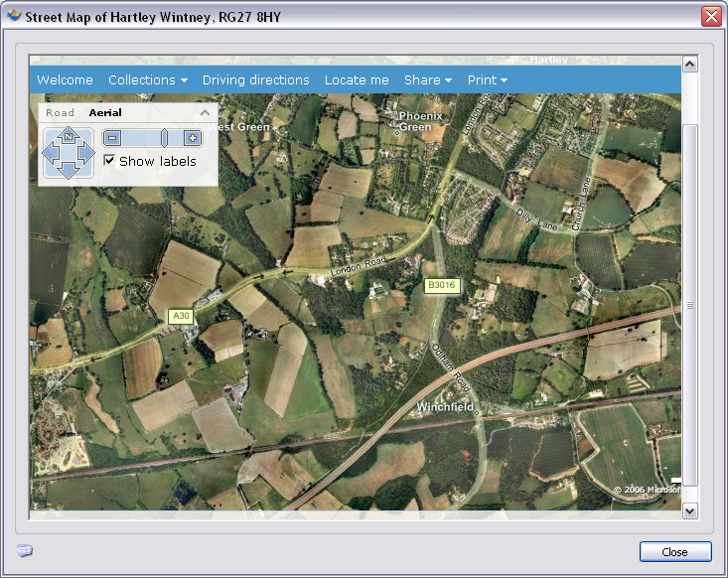Open the Welcome menu item
Image resolution: width=728 pixels, height=578 pixels.
pos(65,80)
